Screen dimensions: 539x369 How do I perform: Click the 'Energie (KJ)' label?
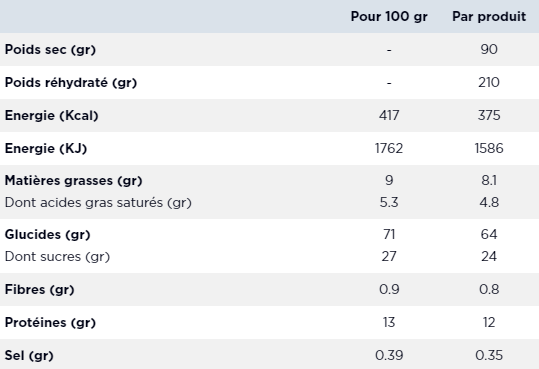46,149
